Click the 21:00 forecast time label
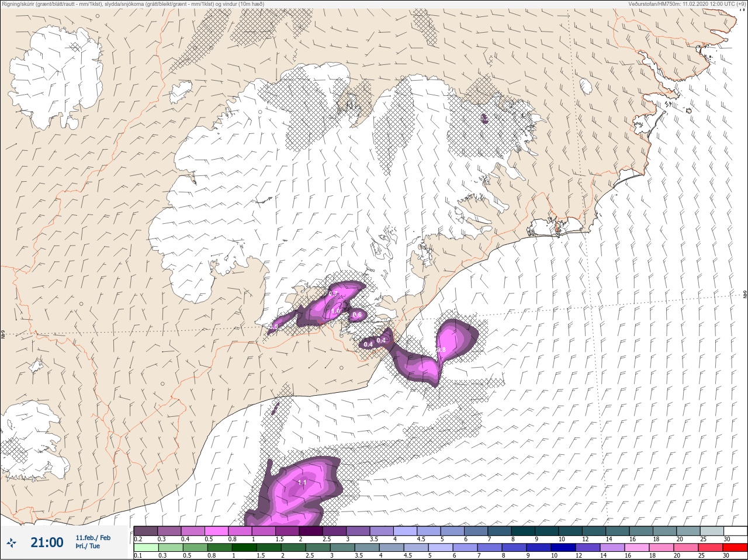This screenshot has width=748, height=560. 47,542
